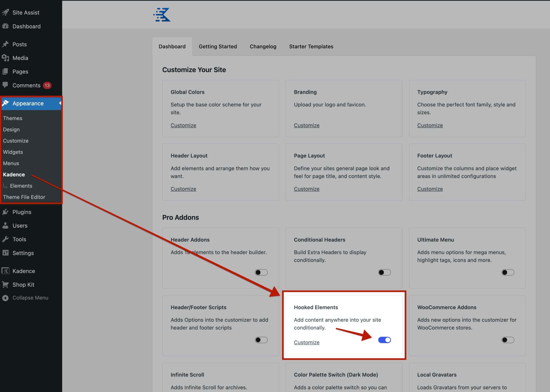Select the Plugins plug icon

[6, 212]
